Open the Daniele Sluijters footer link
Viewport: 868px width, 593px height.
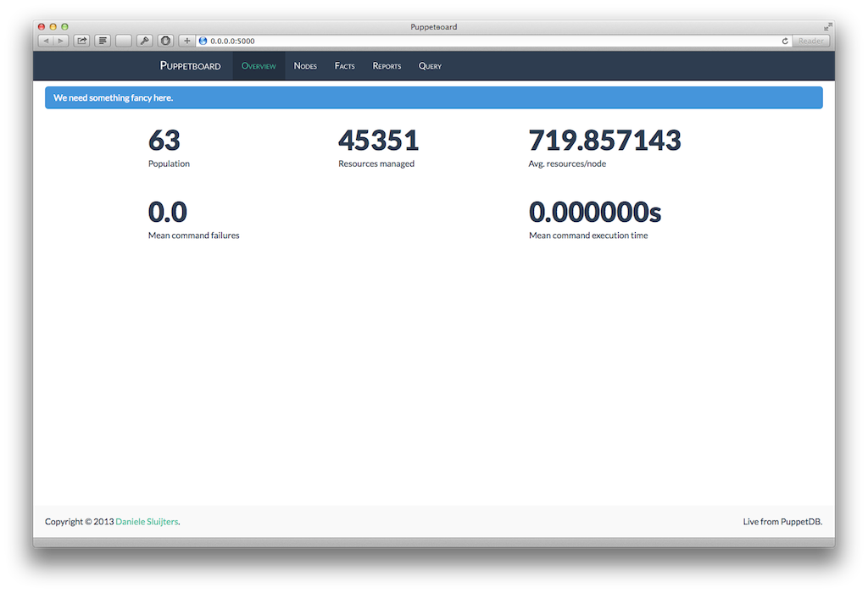[x=147, y=522]
